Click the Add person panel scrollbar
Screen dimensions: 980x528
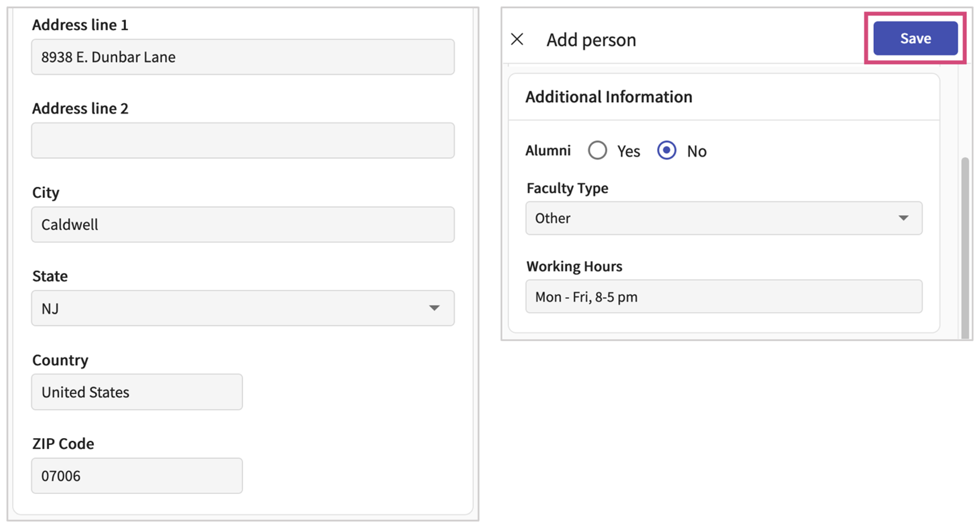point(965,247)
